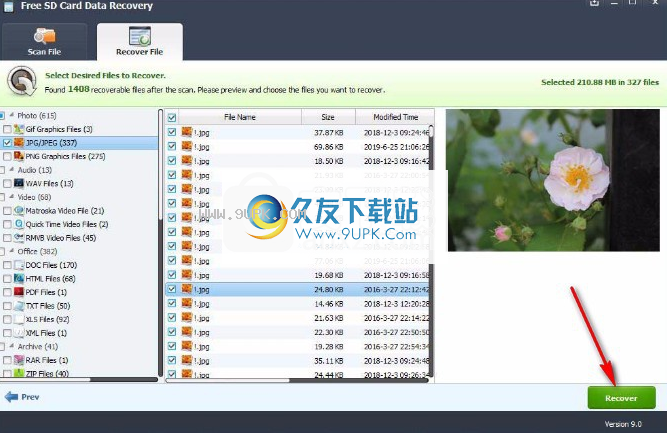
Task: Click the Prev left arrow icon
Action: coord(11,397)
